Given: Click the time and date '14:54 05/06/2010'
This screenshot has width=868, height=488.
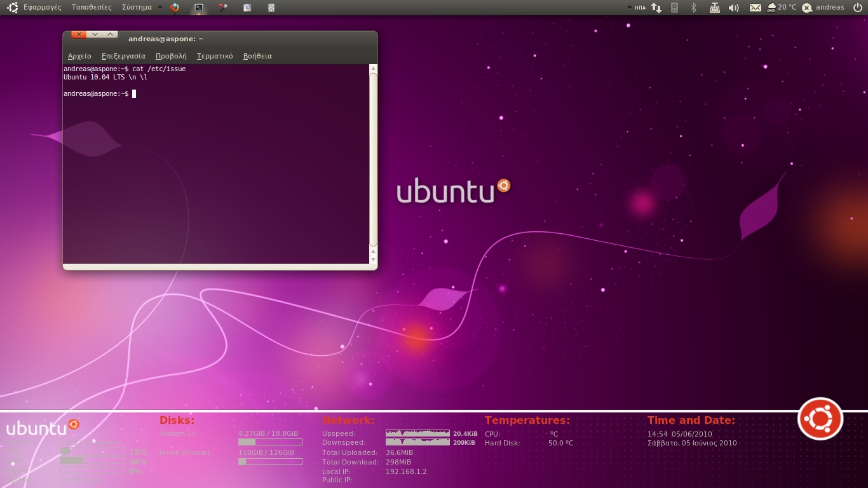Looking at the screenshot, I should point(680,434).
